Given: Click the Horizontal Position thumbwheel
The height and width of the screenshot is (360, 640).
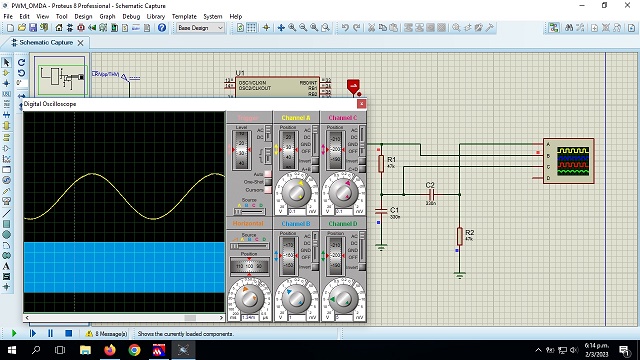Looking at the screenshot, I should pos(249,266).
